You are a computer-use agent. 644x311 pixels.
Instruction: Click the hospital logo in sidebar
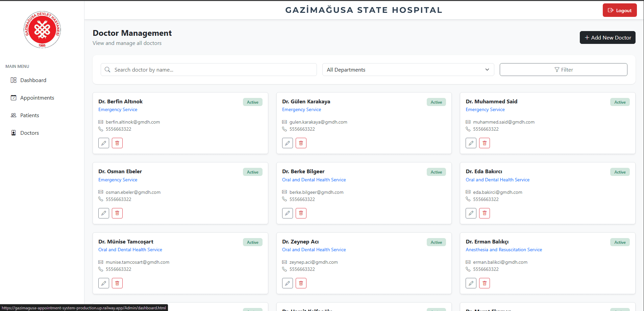point(42,29)
